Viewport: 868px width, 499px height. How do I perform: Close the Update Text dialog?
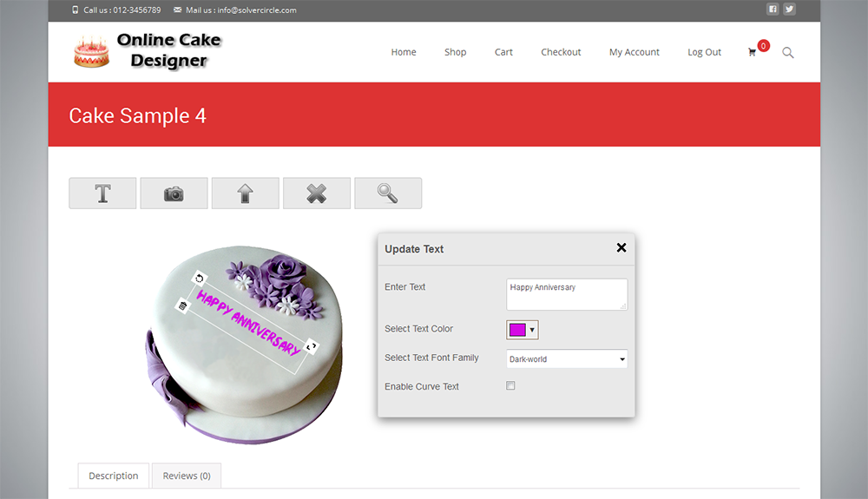click(x=621, y=248)
